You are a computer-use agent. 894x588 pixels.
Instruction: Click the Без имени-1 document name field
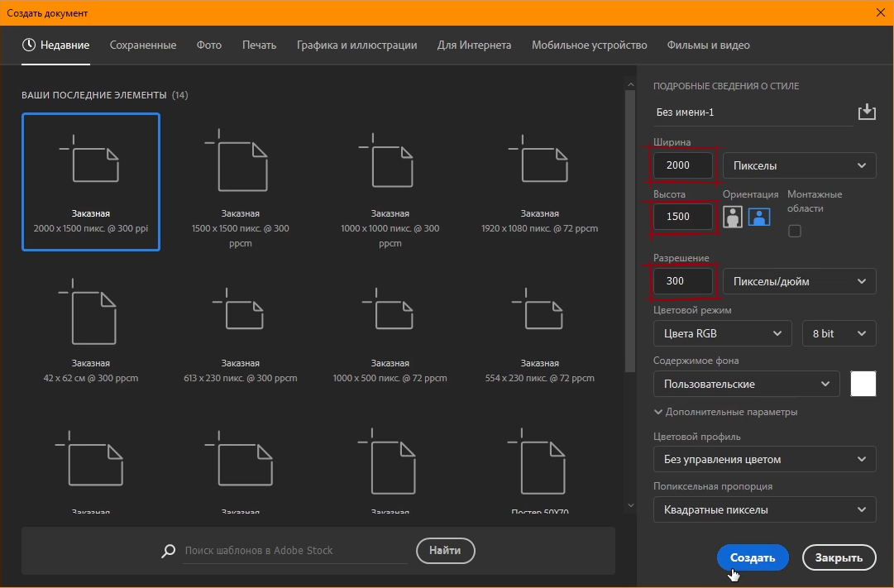753,112
